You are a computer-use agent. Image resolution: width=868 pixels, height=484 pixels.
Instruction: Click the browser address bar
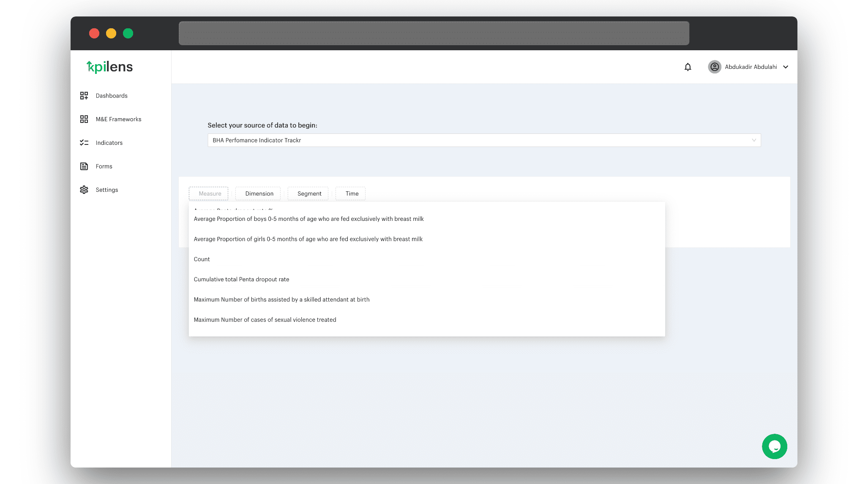(x=434, y=33)
